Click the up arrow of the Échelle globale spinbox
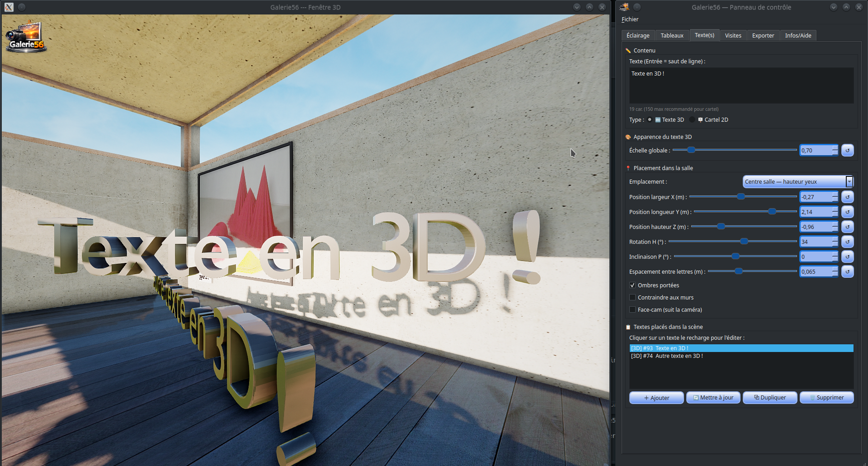This screenshot has height=466, width=868. coord(835,147)
